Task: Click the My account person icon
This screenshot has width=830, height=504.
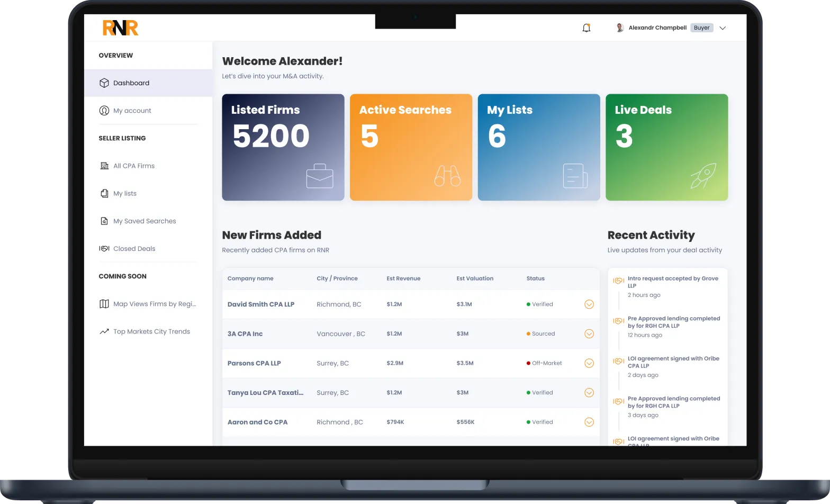Action: pos(104,111)
